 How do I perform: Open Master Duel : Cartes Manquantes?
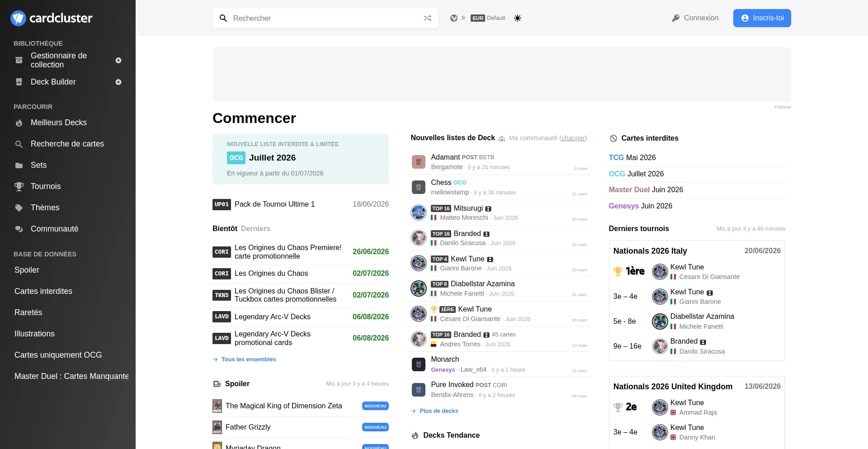tap(71, 376)
